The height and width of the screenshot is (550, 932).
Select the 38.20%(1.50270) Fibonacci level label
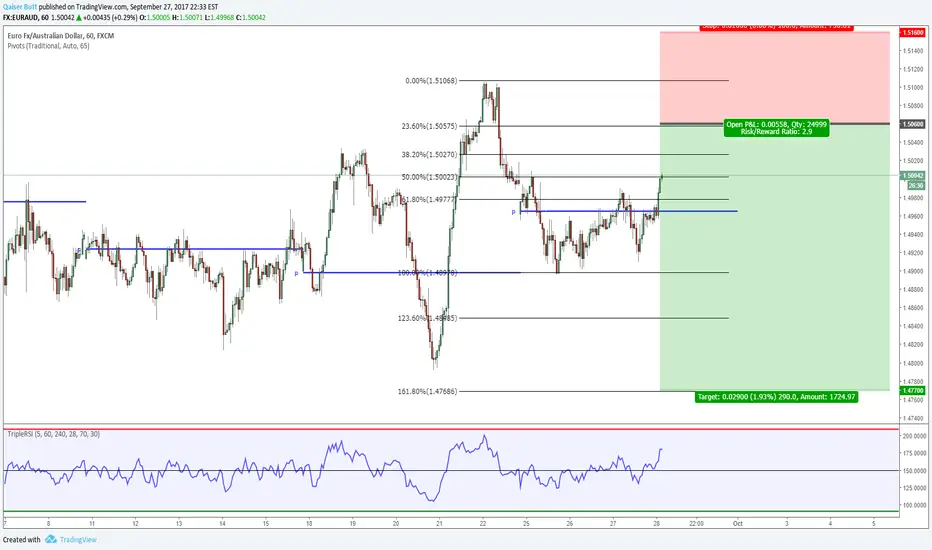(429, 155)
